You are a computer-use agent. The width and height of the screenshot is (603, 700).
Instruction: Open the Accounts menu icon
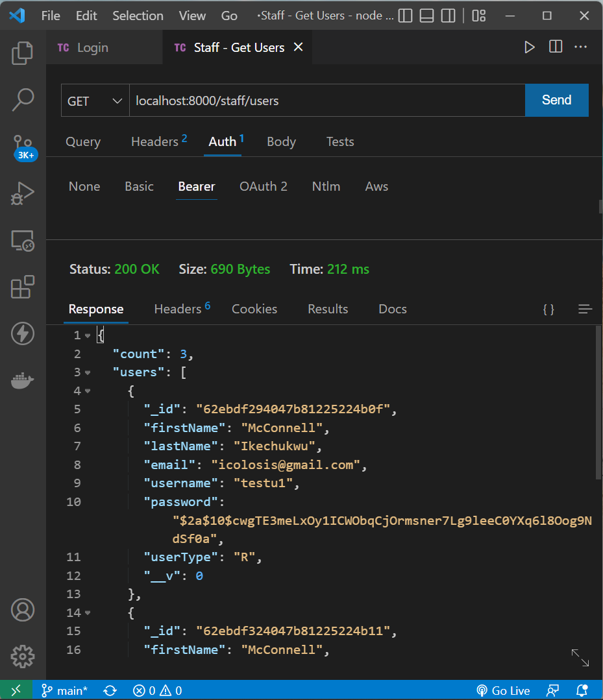[22, 610]
